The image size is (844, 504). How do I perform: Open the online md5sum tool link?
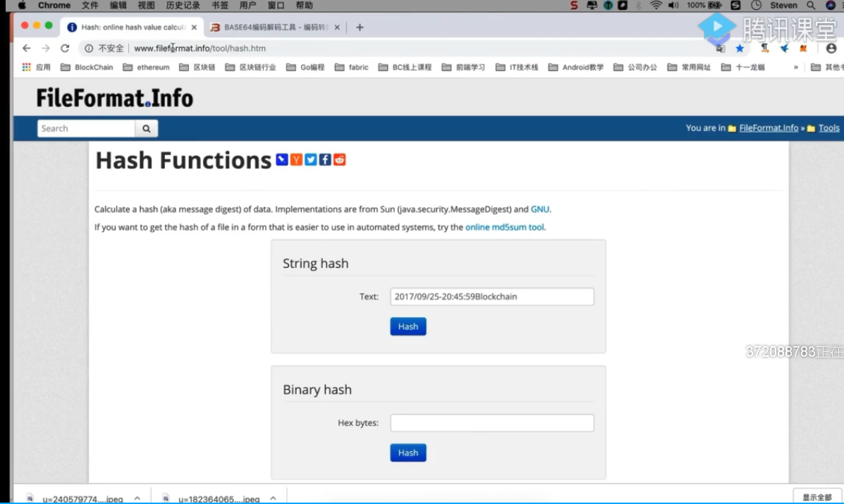coord(504,227)
